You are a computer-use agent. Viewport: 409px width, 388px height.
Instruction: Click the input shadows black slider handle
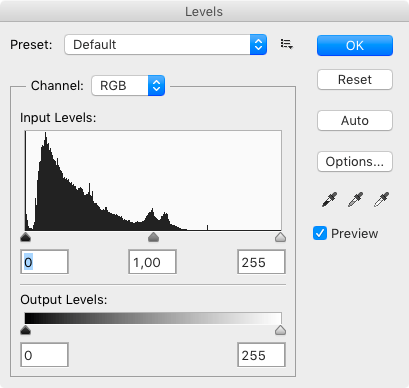[x=26, y=237]
